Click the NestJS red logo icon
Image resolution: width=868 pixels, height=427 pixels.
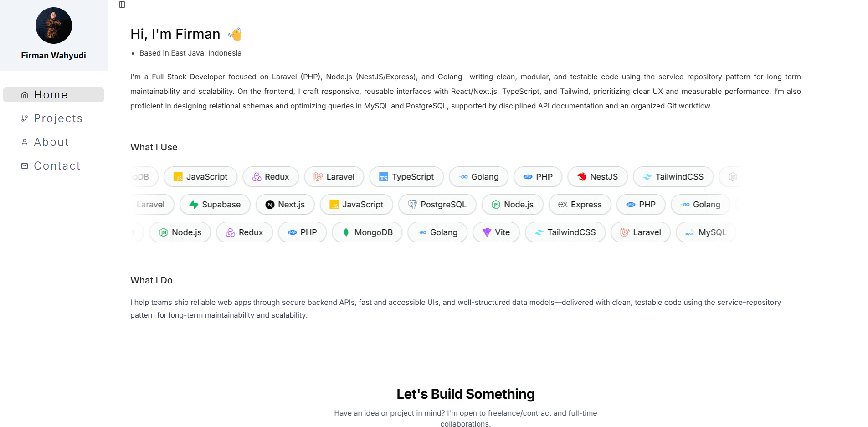pyautogui.click(x=582, y=177)
